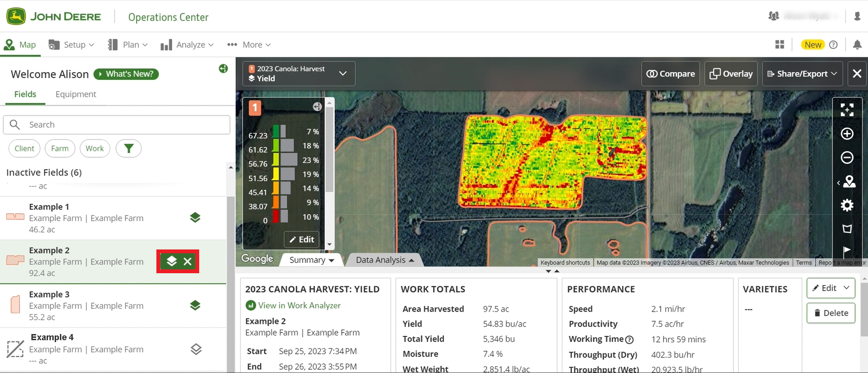Expand the More menu
Image resolution: width=868 pixels, height=373 pixels.
coord(249,45)
